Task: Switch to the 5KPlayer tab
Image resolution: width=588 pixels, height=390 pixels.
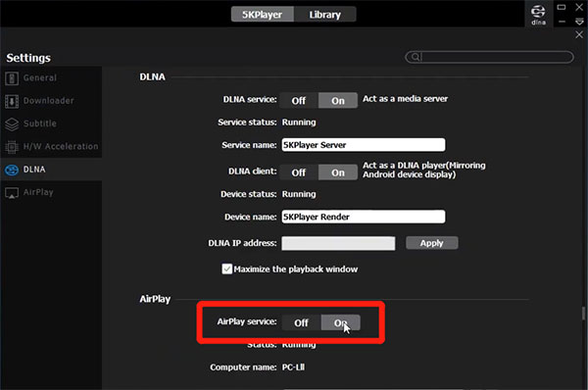Action: coord(262,15)
